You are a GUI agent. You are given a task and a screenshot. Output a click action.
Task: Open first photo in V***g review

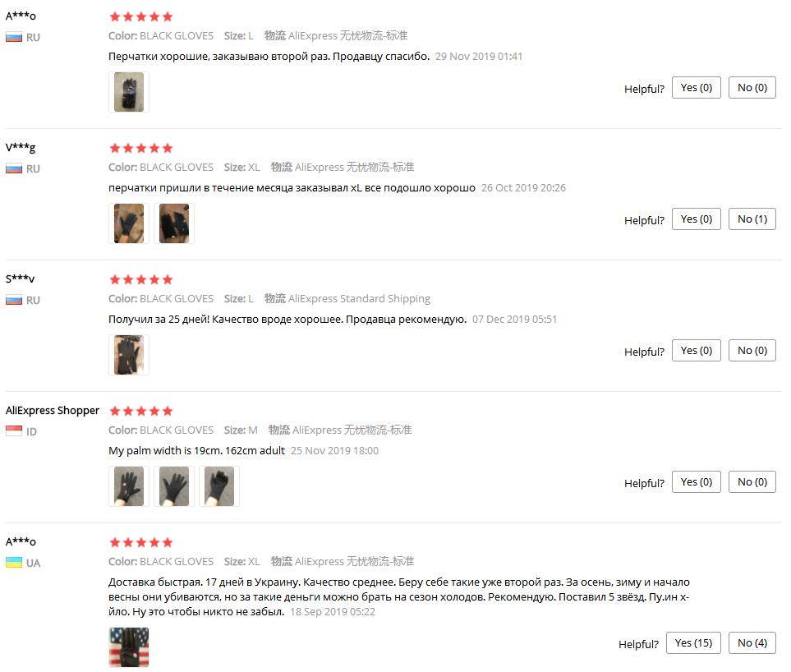click(x=129, y=223)
